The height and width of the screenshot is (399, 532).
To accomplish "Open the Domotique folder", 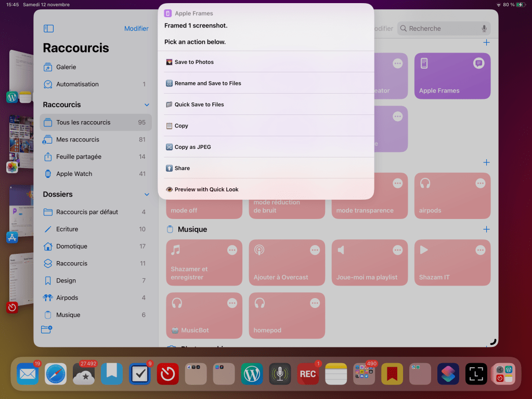I will click(72, 246).
